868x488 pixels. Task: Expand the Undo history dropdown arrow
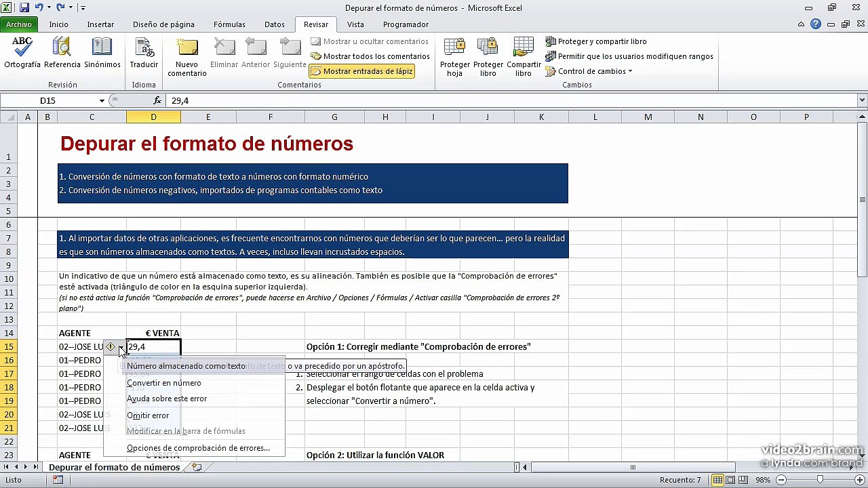[x=48, y=8]
